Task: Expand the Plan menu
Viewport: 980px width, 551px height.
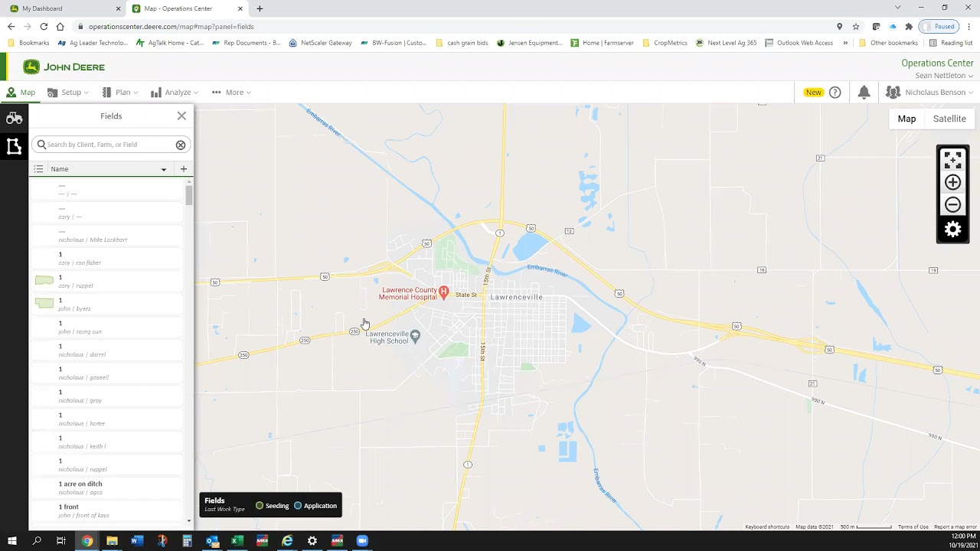Action: 120,93
